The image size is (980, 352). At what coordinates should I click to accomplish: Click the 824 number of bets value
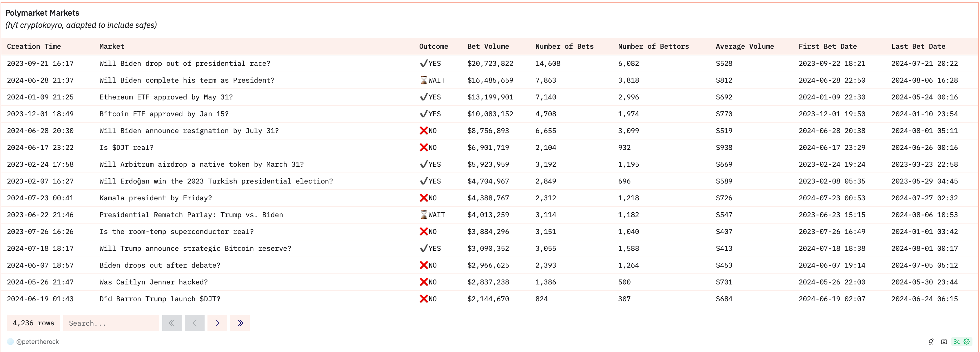pyautogui.click(x=541, y=299)
